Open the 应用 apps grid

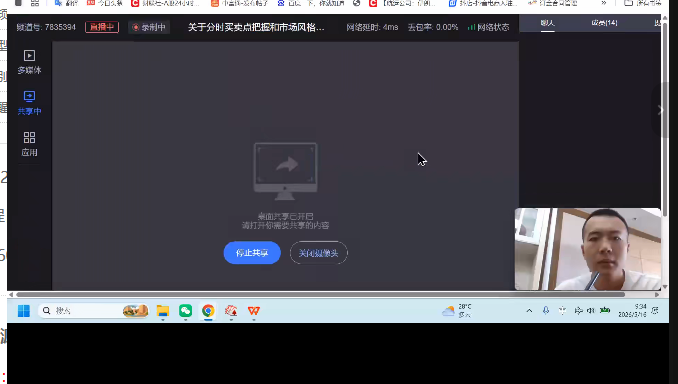point(29,144)
